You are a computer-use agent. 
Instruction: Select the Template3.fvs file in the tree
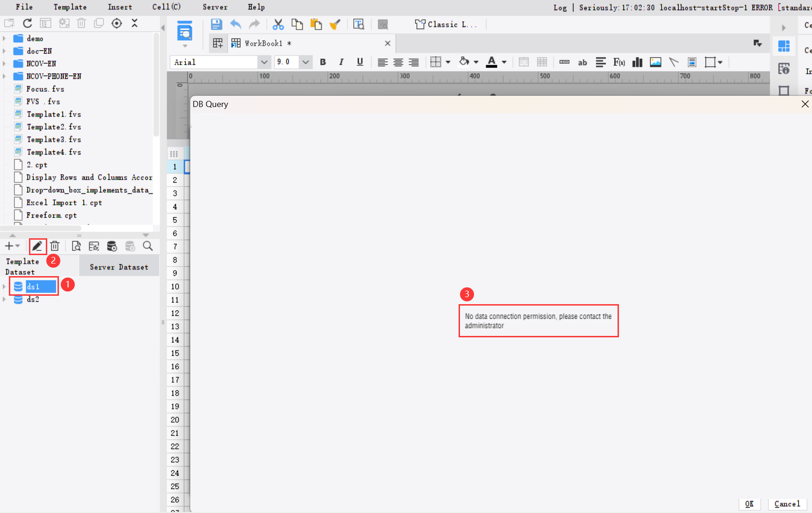click(x=54, y=139)
